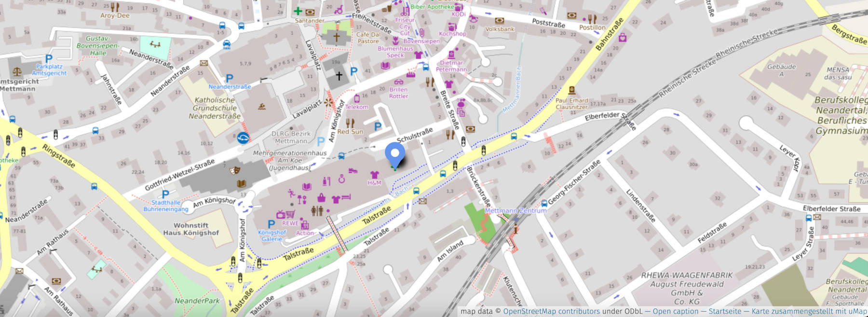
Task: Select the Schulstraße street label
Action: pyautogui.click(x=415, y=135)
